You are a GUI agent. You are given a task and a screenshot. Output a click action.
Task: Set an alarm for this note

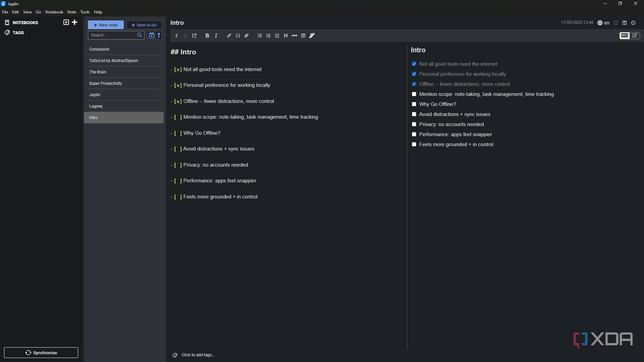[616, 23]
